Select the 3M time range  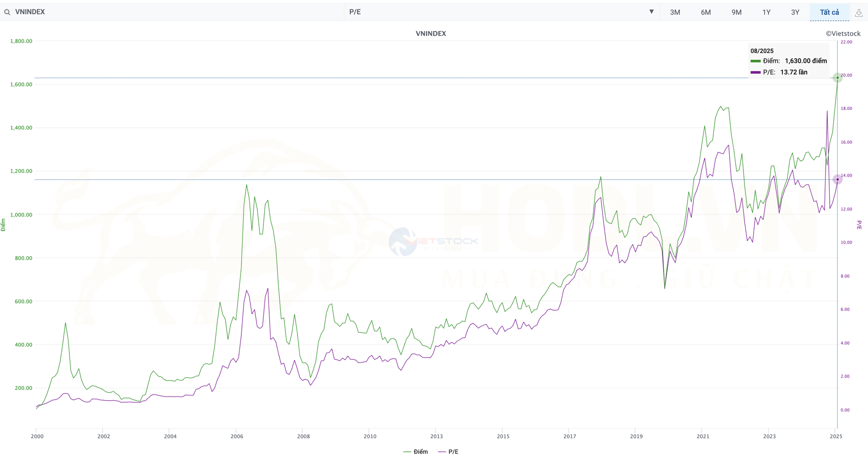click(x=674, y=12)
